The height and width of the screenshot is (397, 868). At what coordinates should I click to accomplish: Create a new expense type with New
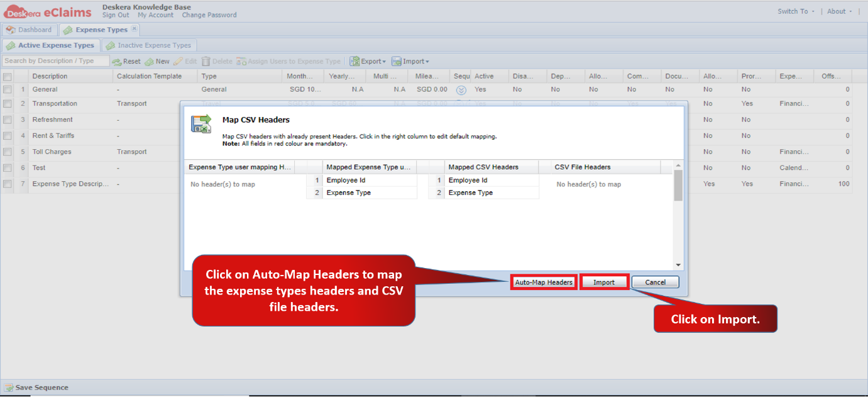tap(157, 62)
